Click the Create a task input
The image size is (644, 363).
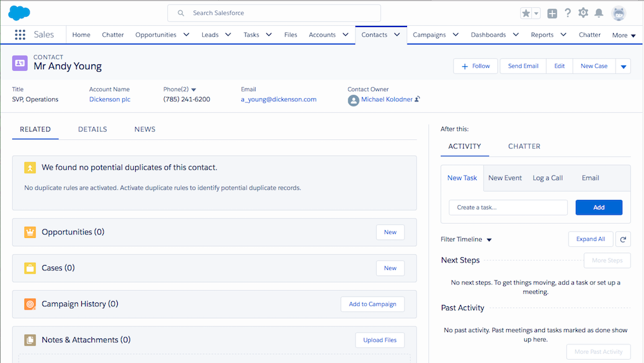(508, 208)
